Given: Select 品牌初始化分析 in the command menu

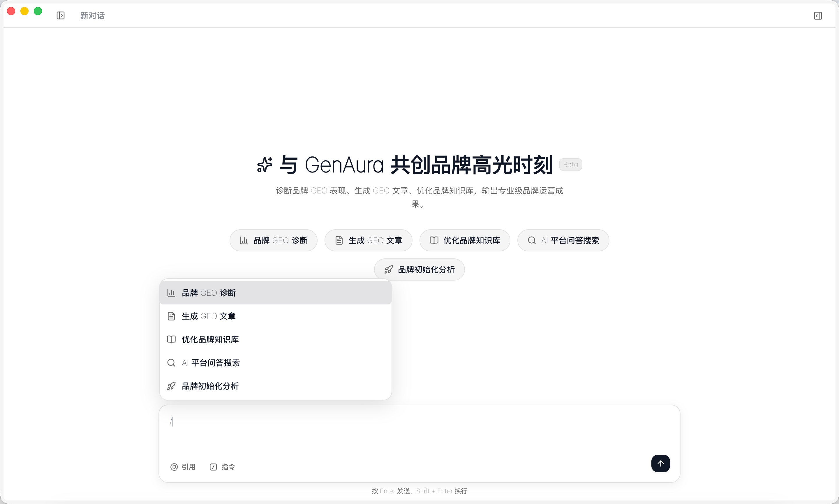Looking at the screenshot, I should click(x=275, y=386).
